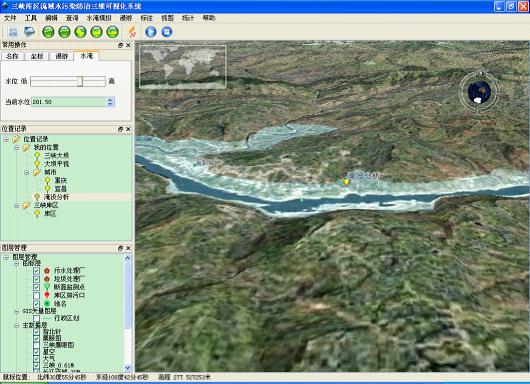Close the 图层管理 panel
The image size is (530, 384).
pos(128,248)
